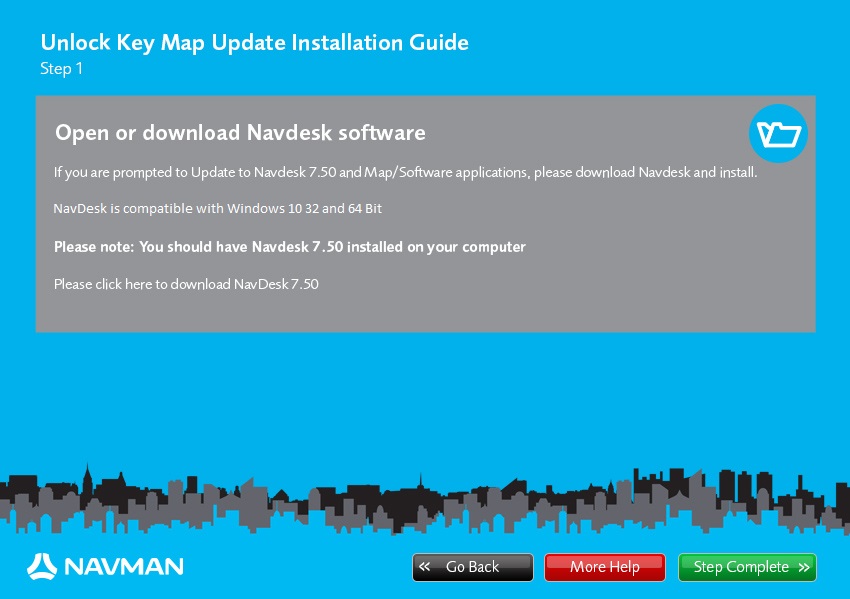850x599 pixels.
Task: Click the 'Unlock Key Map Update Installation Guide' title
Action: (x=254, y=42)
